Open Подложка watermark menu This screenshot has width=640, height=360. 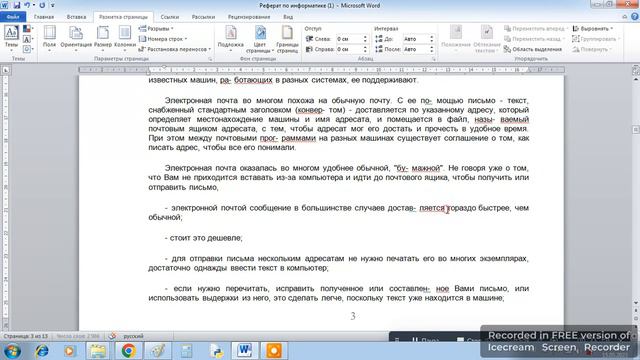point(231,39)
